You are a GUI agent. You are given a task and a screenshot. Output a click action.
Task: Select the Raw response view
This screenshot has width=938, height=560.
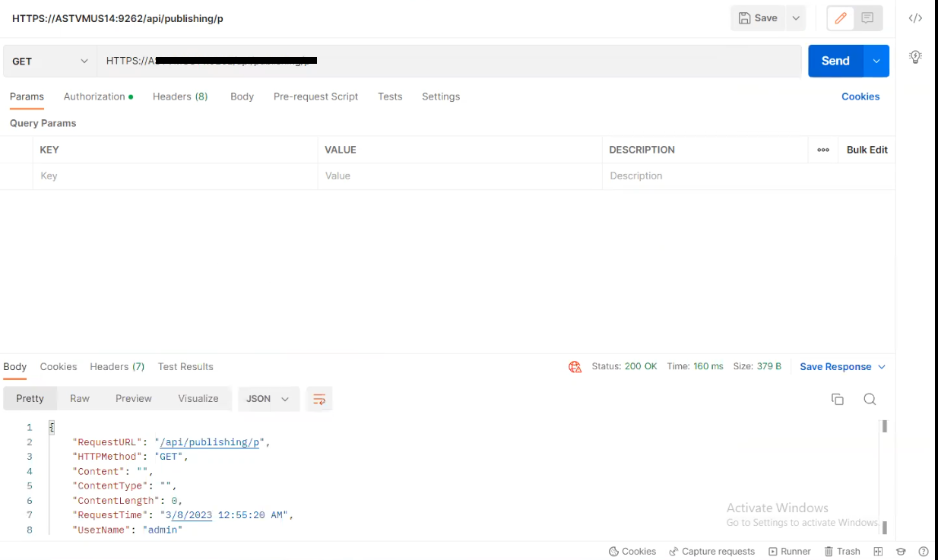point(80,399)
